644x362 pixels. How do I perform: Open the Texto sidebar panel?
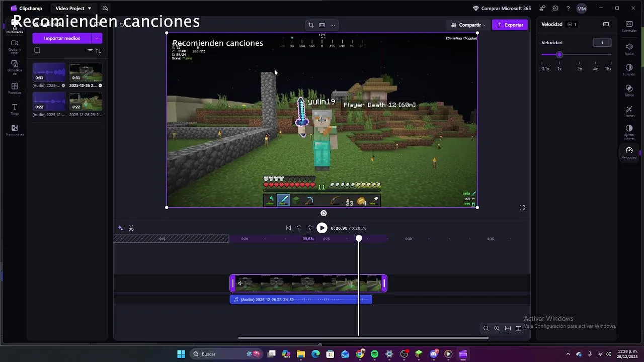coord(15,109)
